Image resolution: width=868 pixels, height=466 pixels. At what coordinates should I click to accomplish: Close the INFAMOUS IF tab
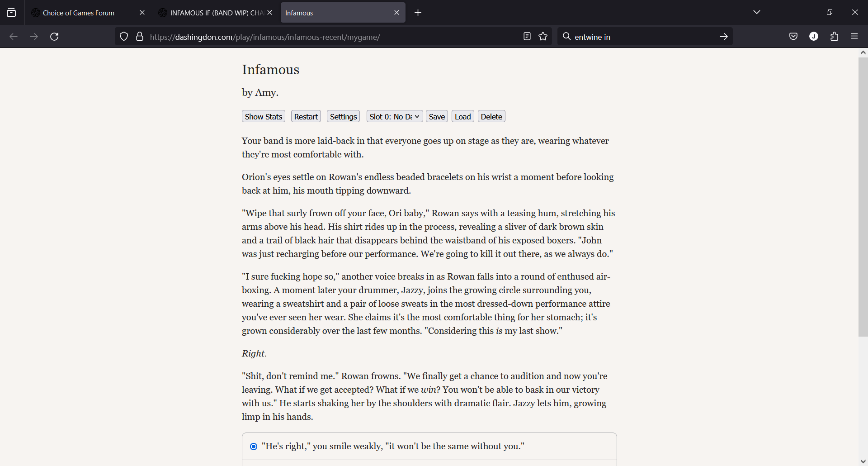click(270, 13)
